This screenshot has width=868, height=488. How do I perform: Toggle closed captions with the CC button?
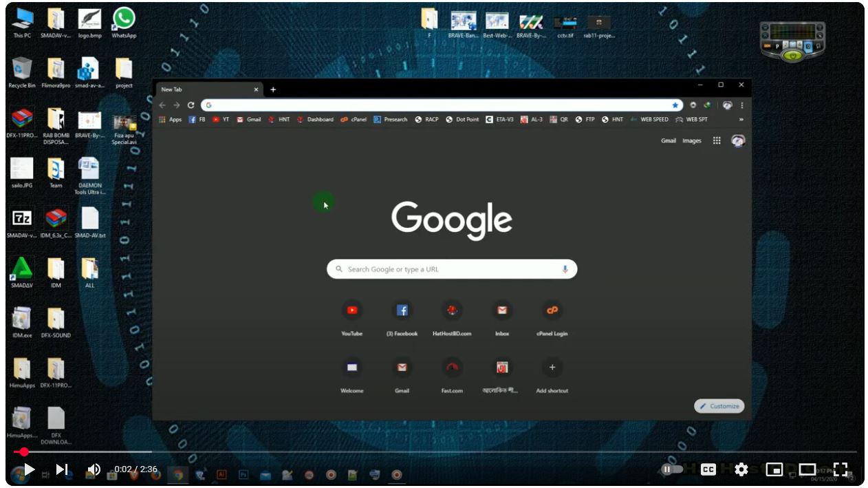pos(708,469)
